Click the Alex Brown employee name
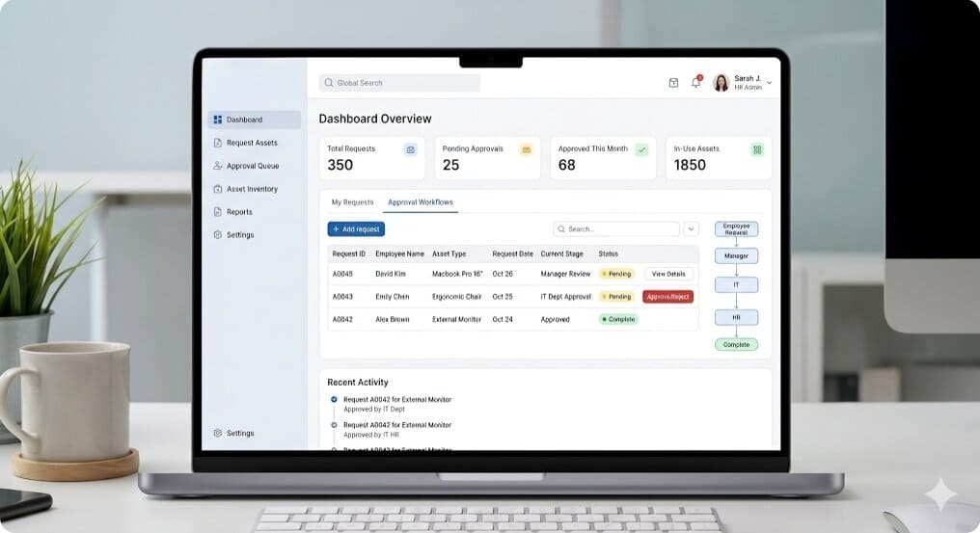The height and width of the screenshot is (533, 980). click(393, 319)
